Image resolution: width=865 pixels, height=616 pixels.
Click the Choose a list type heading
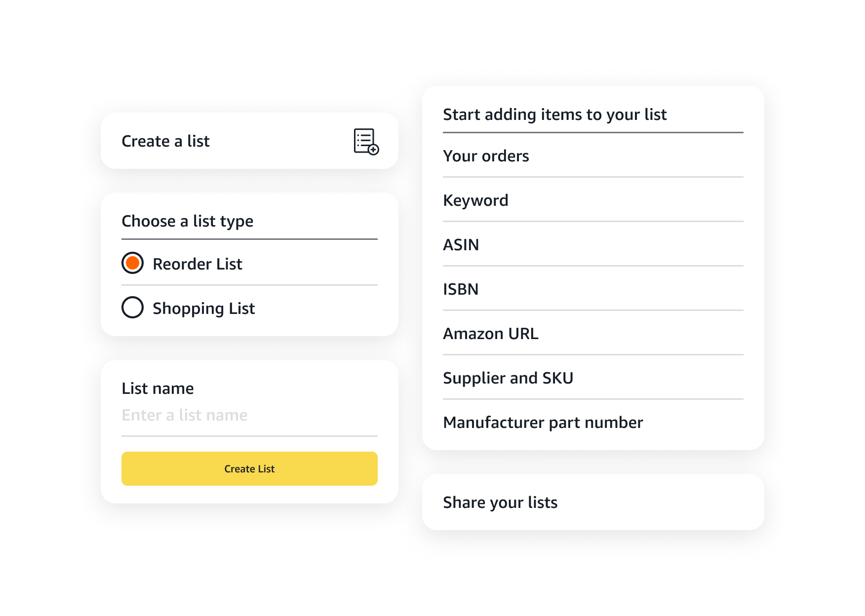point(187,221)
